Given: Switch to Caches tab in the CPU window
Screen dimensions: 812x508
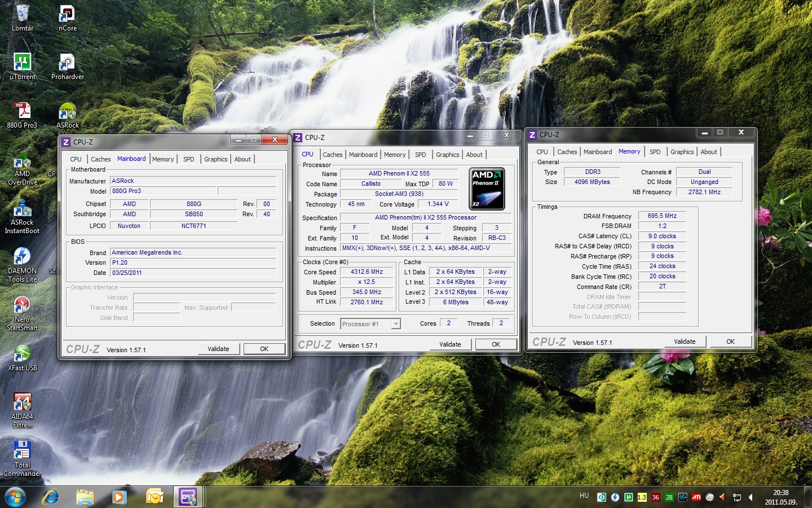Looking at the screenshot, I should [x=333, y=155].
